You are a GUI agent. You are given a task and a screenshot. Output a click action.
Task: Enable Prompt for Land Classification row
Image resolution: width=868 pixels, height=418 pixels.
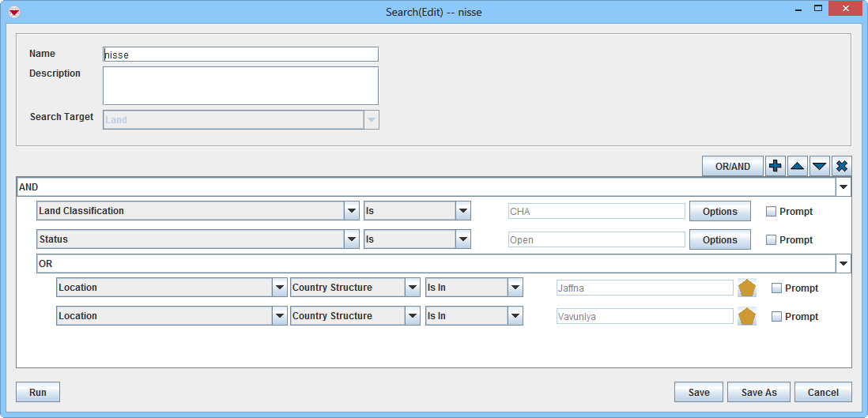(772, 212)
